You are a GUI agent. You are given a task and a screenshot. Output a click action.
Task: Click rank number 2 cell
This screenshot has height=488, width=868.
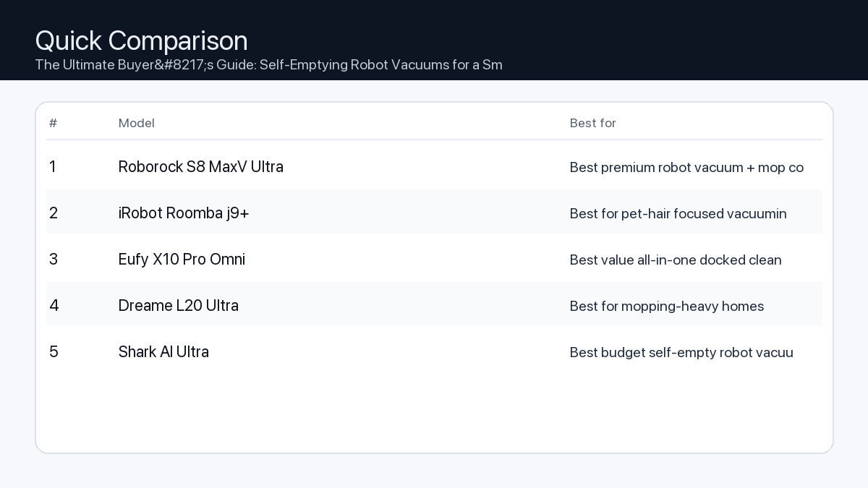(54, 213)
